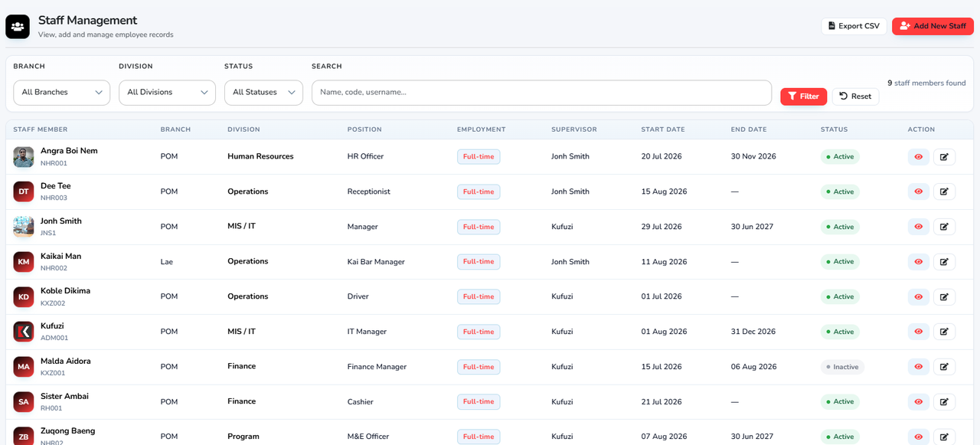View Dee Tee's staff details
980x445 pixels.
pos(918,191)
